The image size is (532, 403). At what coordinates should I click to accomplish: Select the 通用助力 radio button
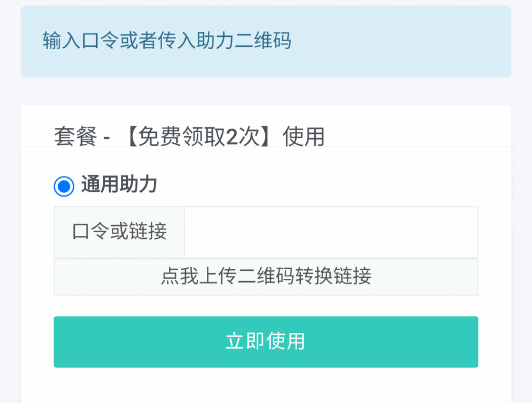64,185
